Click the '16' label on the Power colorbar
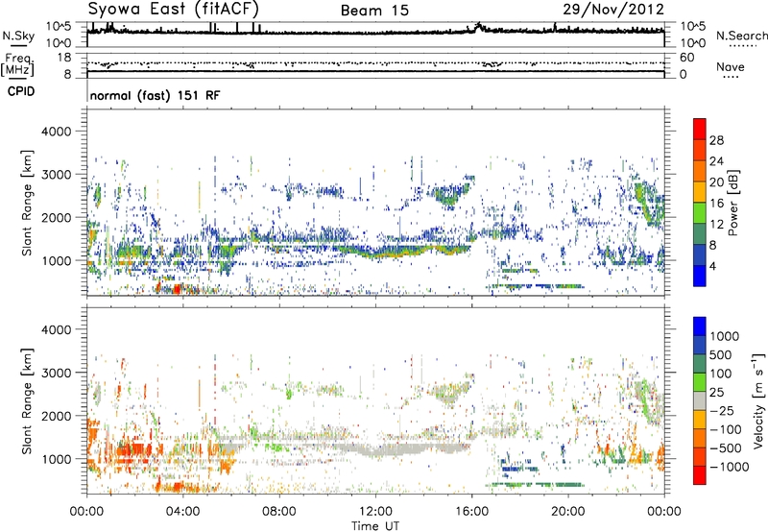Viewport: 768px width, 532px height. (716, 204)
